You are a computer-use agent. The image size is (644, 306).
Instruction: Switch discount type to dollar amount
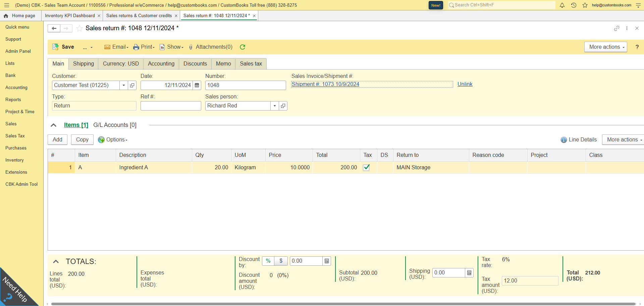(281, 261)
